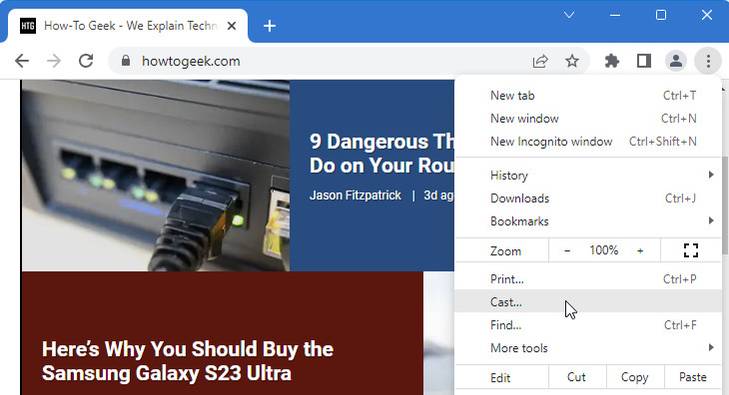Select Cast... in the menu
This screenshot has height=395, width=729.
(588, 302)
